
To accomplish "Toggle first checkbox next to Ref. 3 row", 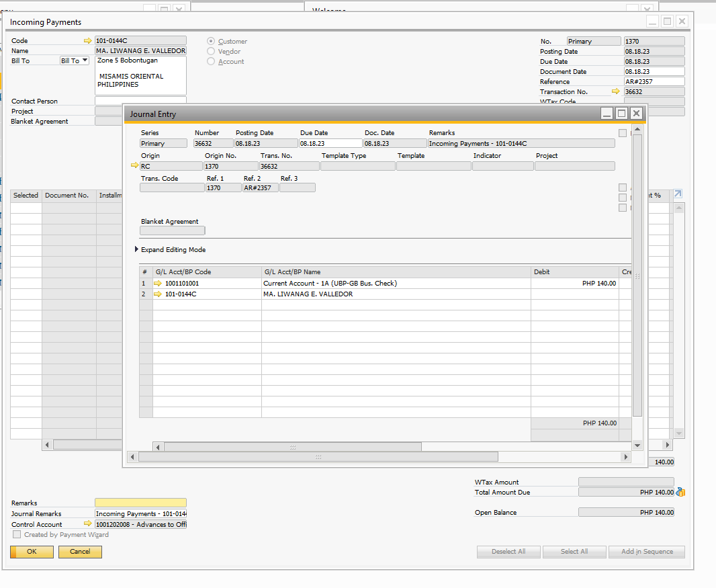I will 623,187.
